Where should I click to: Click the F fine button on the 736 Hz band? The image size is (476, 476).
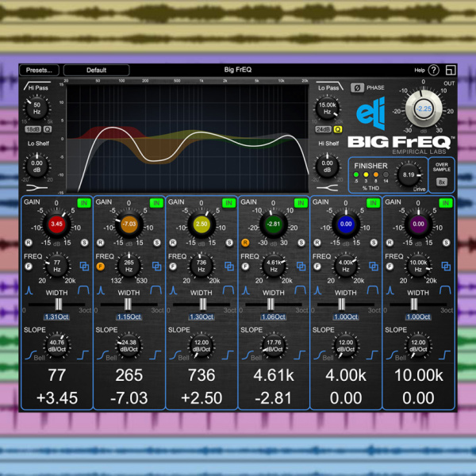[x=173, y=267]
